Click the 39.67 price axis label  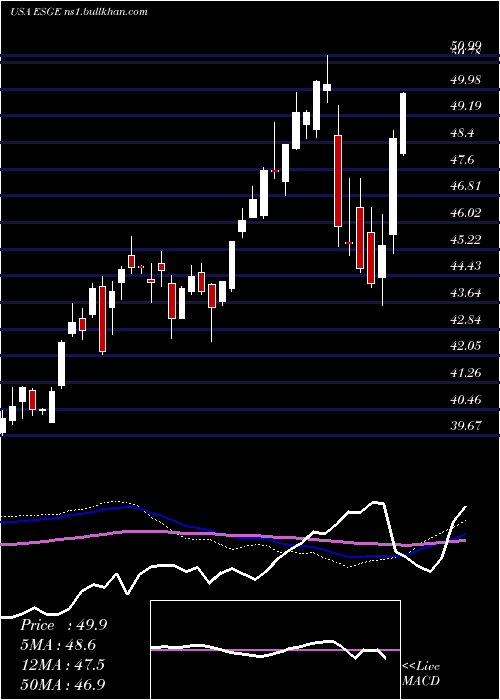point(466,425)
